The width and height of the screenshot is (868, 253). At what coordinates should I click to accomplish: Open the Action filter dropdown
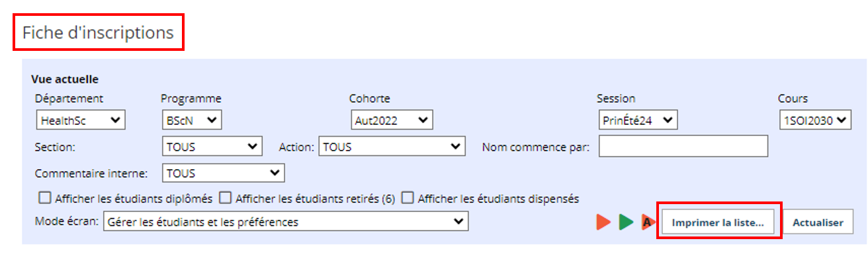[x=392, y=147]
